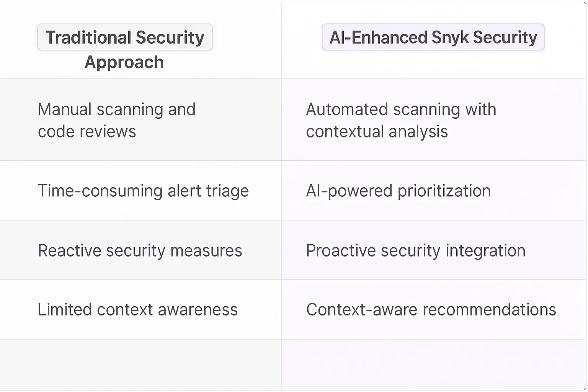588x392 pixels.
Task: Select the Time-consuming alert triage cell
Action: coord(143,191)
